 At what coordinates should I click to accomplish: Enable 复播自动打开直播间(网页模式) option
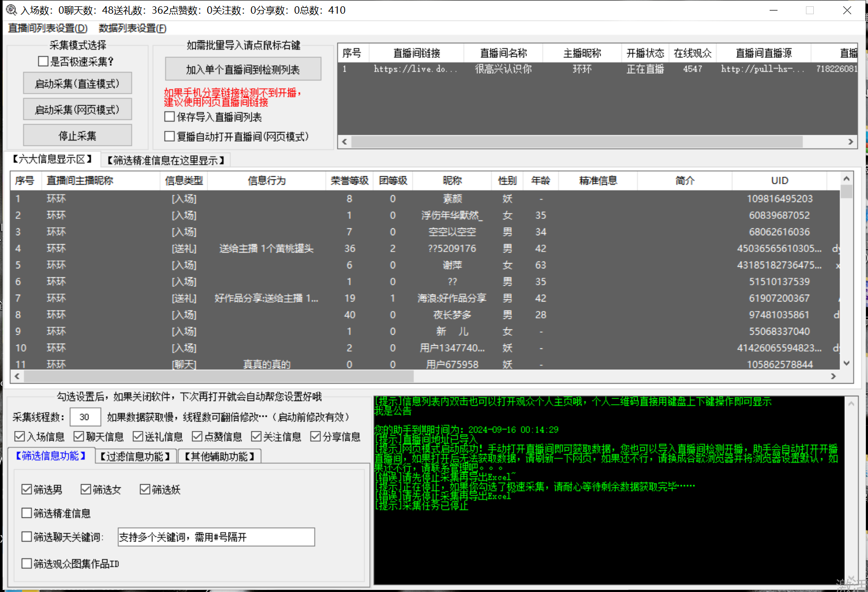(169, 136)
